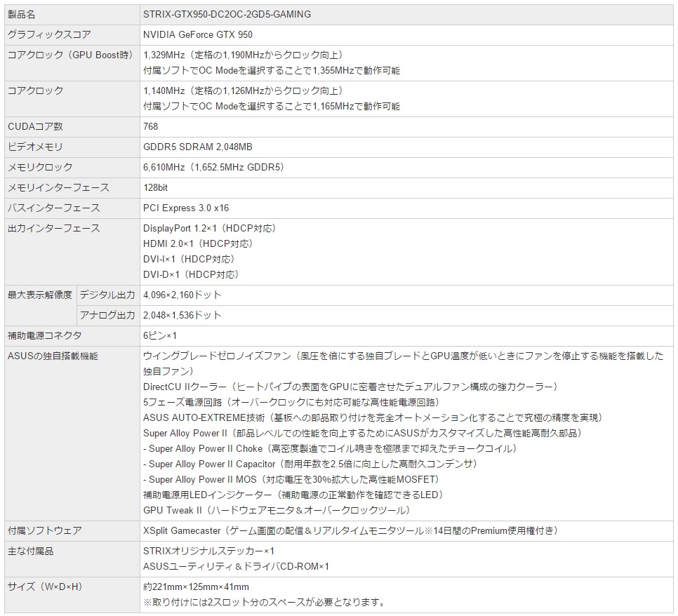This screenshot has height=616, width=678.
Task: Click the コアクロック（GPU Boost時） label
Action: point(70,55)
